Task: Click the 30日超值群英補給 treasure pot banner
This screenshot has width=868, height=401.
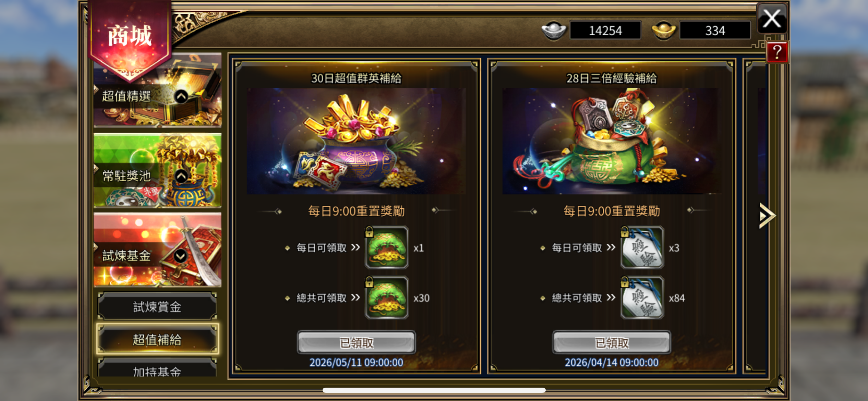Action: 356,141
